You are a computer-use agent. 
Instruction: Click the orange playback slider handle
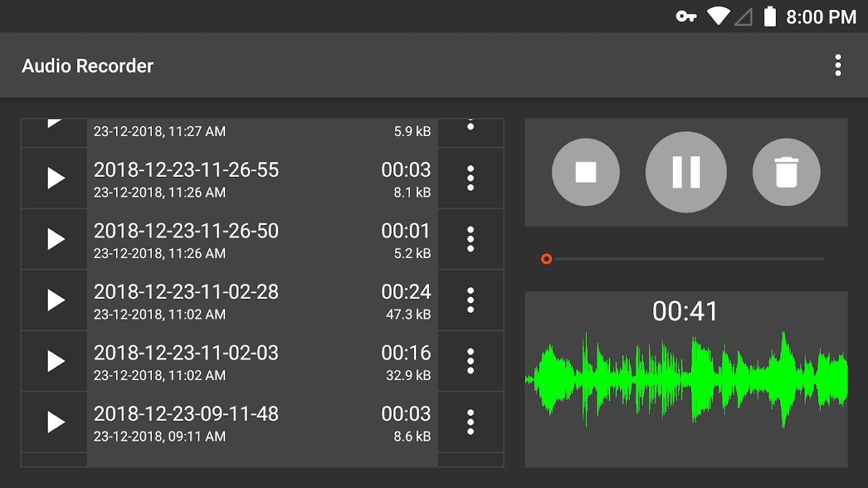pos(546,259)
